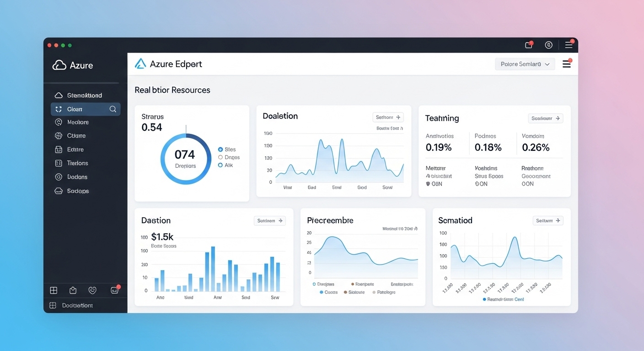This screenshot has height=351, width=644.
Task: Click the donut chart ring in Strarus card
Action: tap(208, 160)
